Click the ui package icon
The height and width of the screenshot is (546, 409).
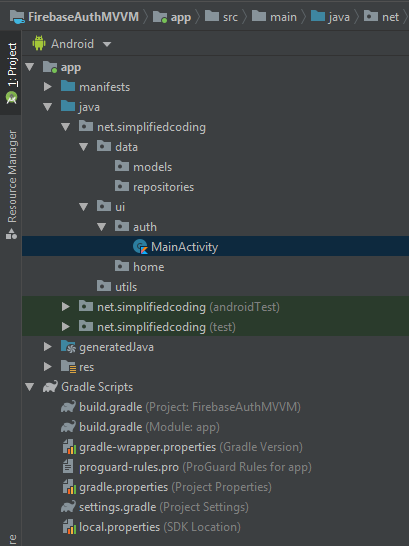104,206
